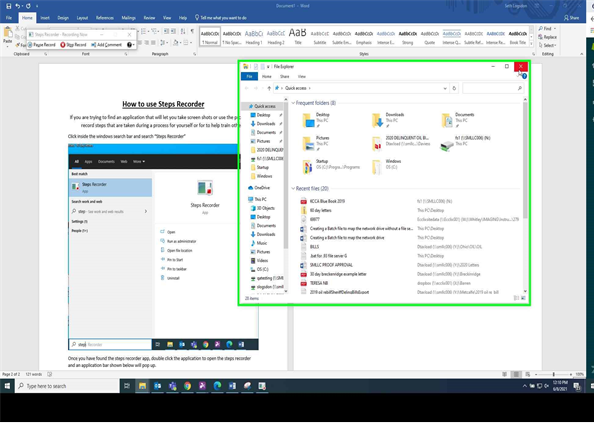Zoom in with Word status bar plus

pyautogui.click(x=571, y=374)
